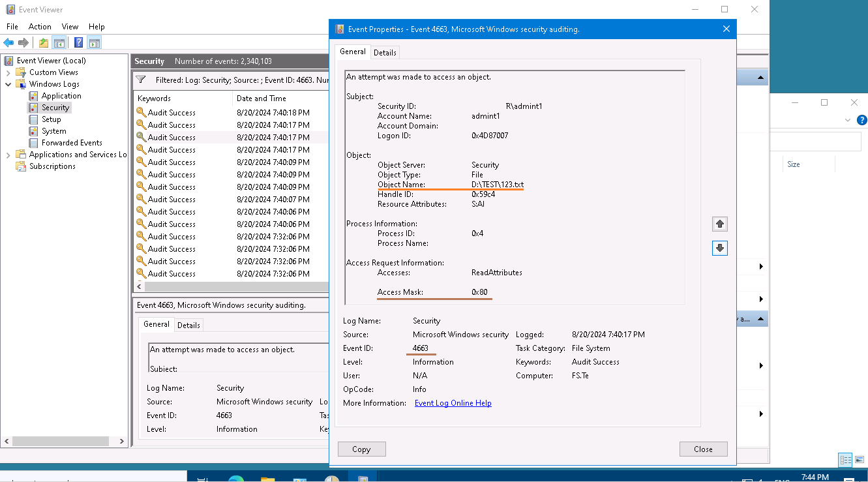Collapse the Actions pane section arrow
Image resolution: width=868 pixels, height=482 pixels.
pyautogui.click(x=760, y=78)
